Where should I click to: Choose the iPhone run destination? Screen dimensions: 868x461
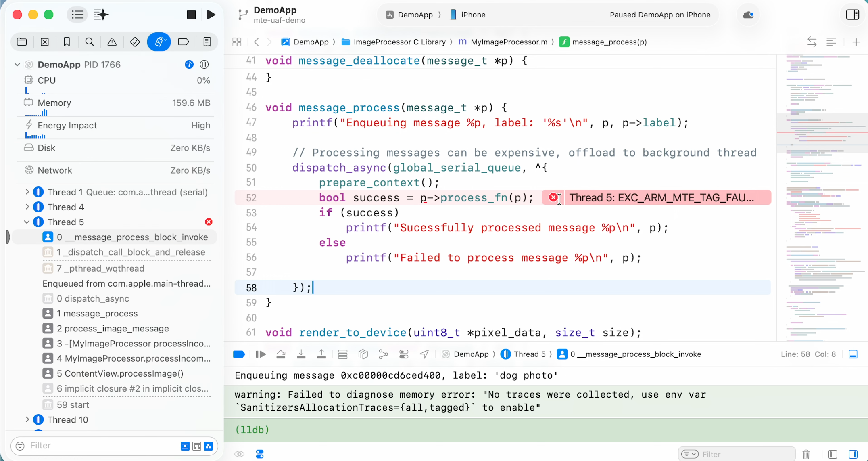467,15
